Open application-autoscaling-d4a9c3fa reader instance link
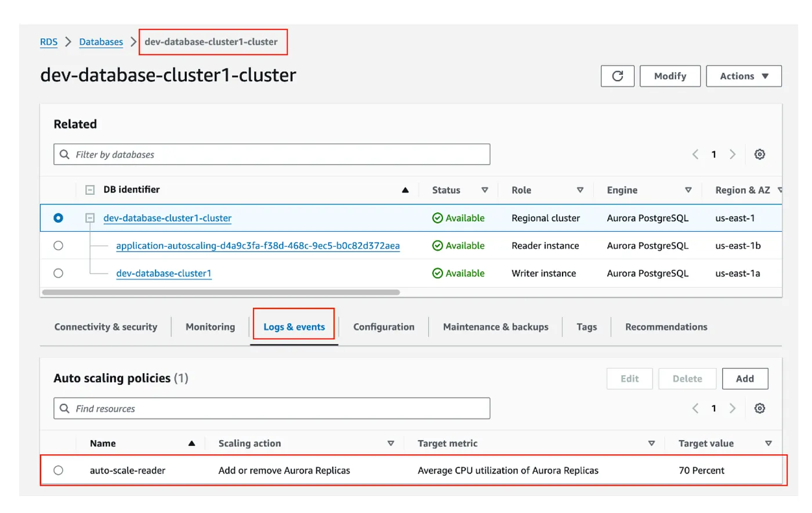Image resolution: width=812 pixels, height=513 pixels. coord(258,246)
